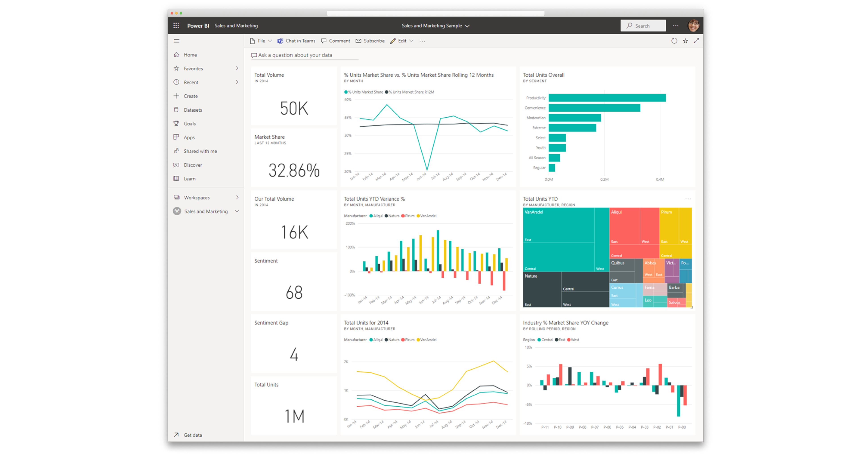
Task: Click the Ask a question about your data field
Action: [305, 55]
